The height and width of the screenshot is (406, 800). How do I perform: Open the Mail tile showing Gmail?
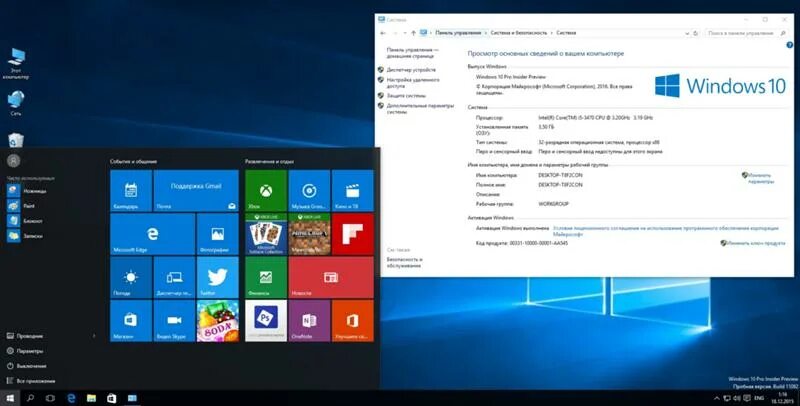196,191
